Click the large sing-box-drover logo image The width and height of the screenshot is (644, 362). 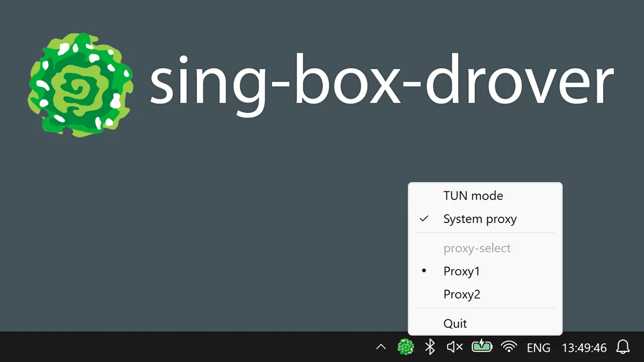point(80,86)
